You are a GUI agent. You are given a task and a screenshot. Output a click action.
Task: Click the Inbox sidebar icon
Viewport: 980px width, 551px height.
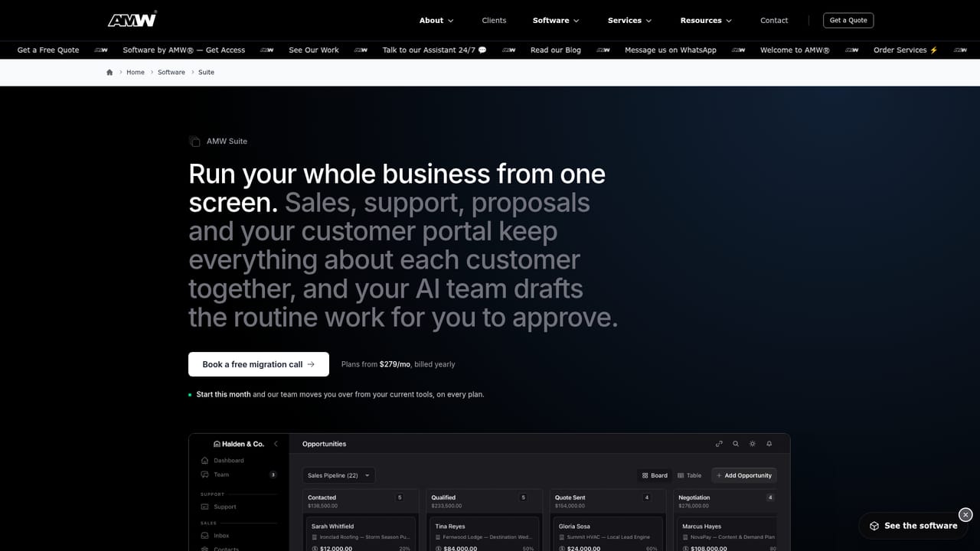204,536
